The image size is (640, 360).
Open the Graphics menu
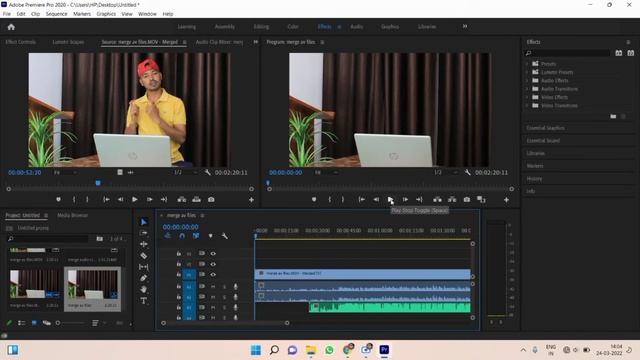coord(106,14)
